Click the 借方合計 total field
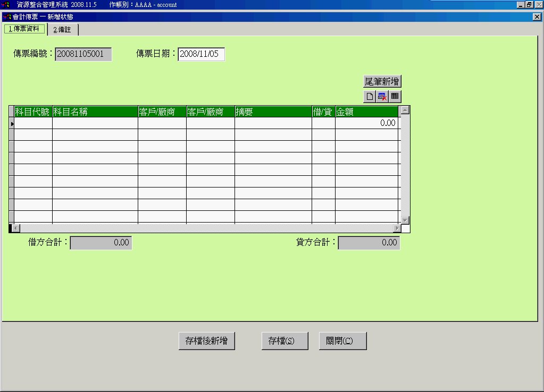This screenshot has width=544, height=392. (101, 243)
